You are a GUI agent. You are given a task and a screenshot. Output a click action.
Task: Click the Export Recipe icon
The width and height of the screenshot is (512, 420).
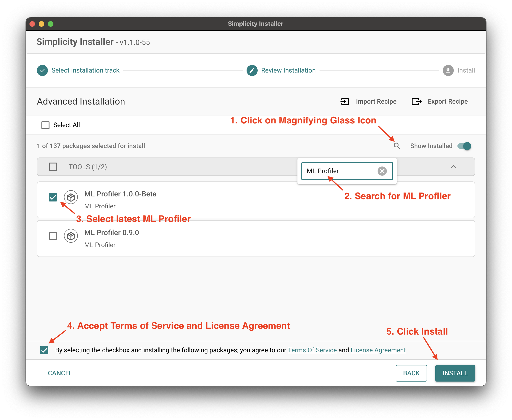tap(416, 102)
